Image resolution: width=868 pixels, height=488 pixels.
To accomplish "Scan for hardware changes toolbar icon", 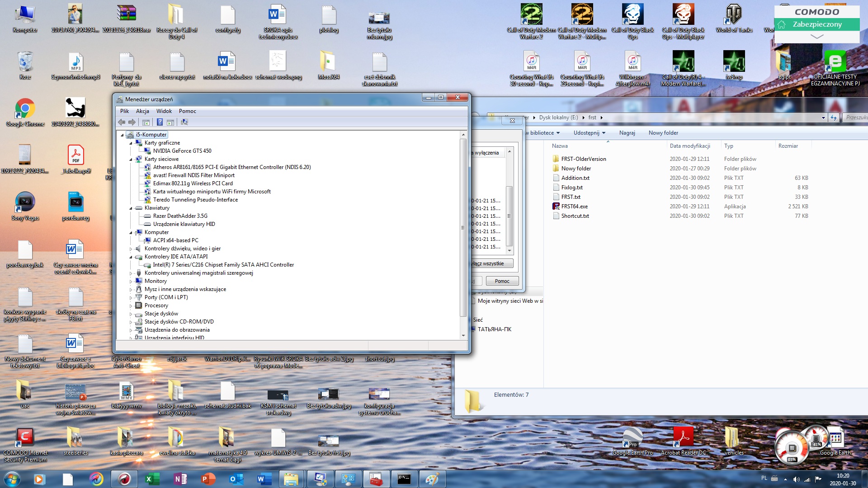I will point(184,122).
